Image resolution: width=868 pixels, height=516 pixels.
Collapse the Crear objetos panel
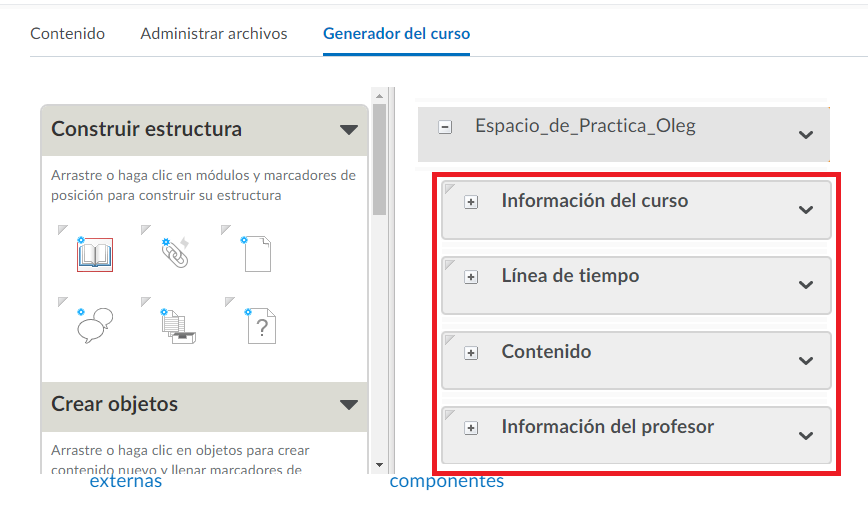(348, 405)
